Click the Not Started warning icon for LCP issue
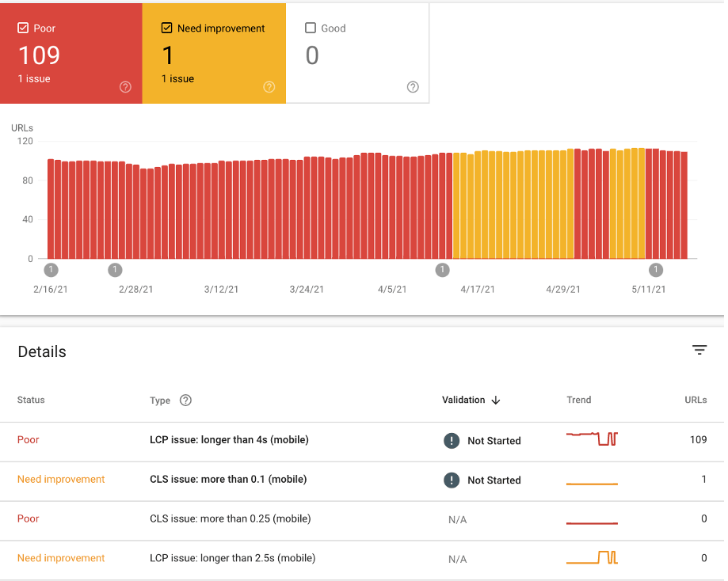 coord(452,440)
